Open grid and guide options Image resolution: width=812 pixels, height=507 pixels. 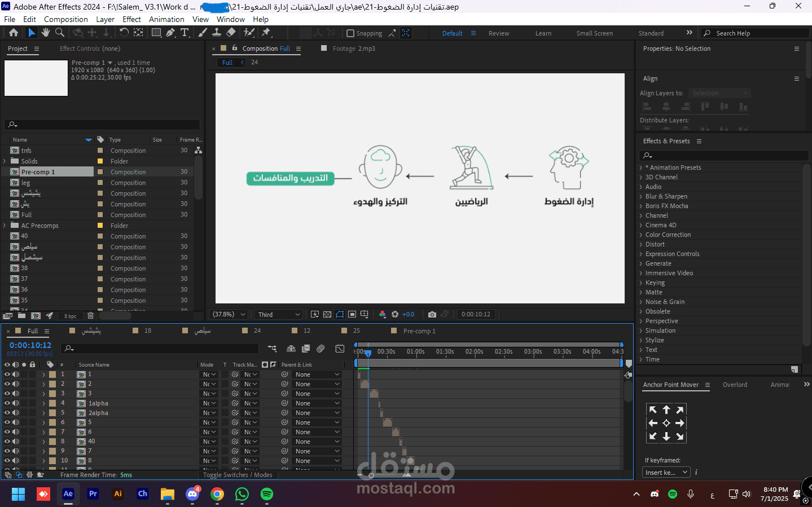[365, 314]
